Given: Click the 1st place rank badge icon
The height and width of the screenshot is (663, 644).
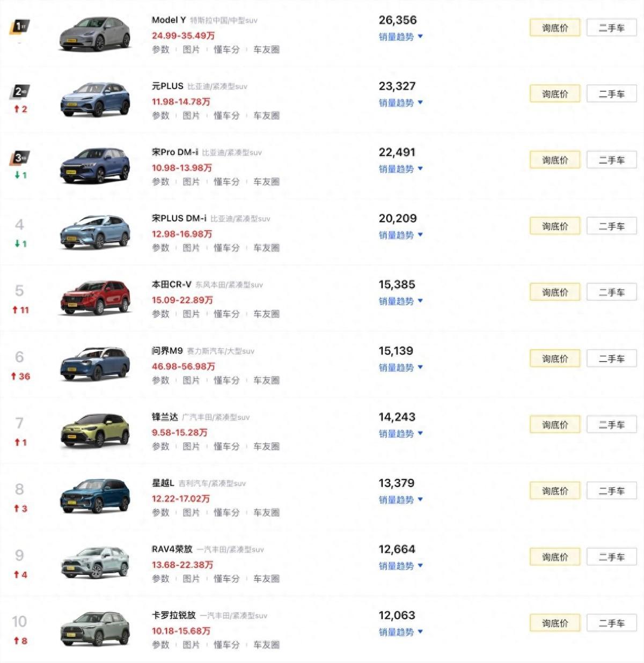Looking at the screenshot, I should click(20, 26).
